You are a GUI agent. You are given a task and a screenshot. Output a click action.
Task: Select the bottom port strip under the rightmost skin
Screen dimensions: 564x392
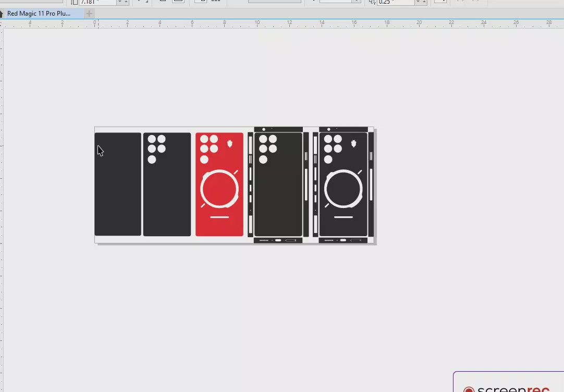coord(343,240)
